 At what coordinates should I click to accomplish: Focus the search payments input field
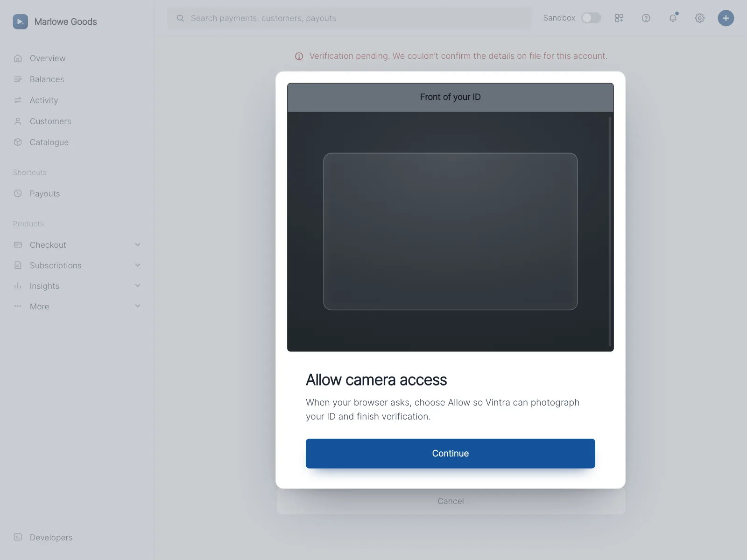[349, 18]
